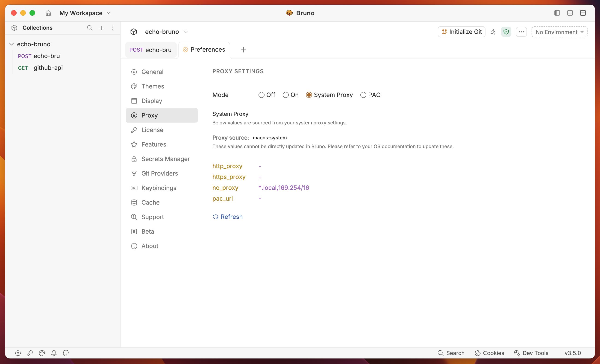This screenshot has width=600, height=364.
Task: Open Support preferences section
Action: tap(162, 217)
